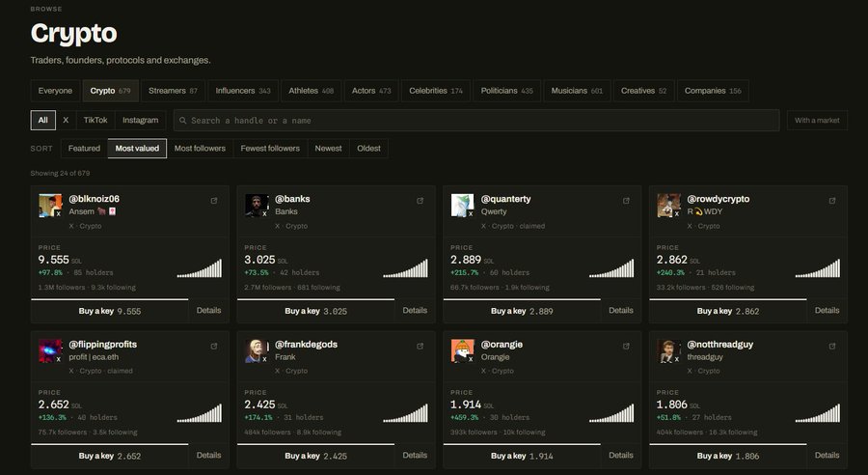Click the @quanterty handle text
Image resolution: width=868 pixels, height=475 pixels.
tap(505, 199)
